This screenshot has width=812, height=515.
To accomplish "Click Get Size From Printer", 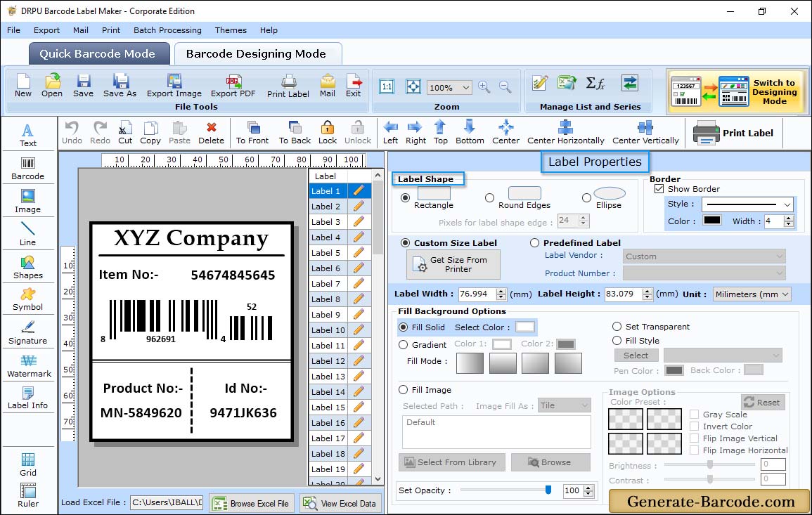I will [x=453, y=264].
